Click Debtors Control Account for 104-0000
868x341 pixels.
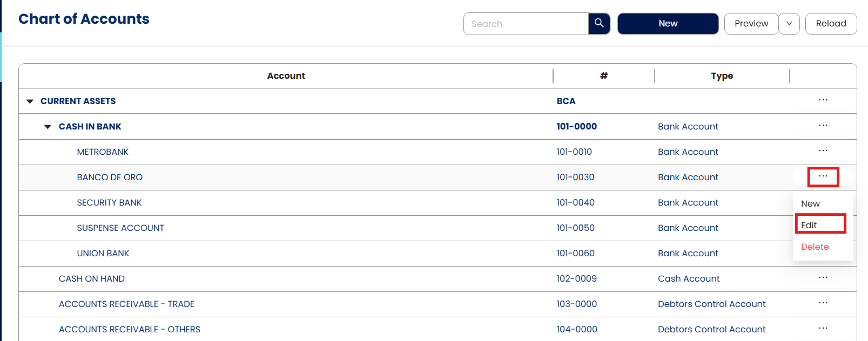click(x=711, y=330)
